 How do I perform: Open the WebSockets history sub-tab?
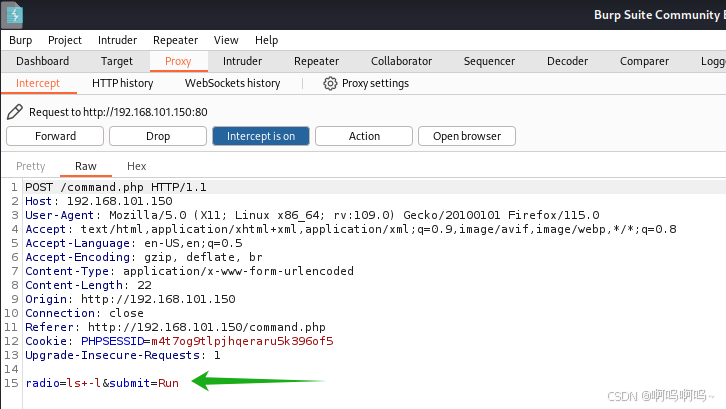tap(232, 83)
